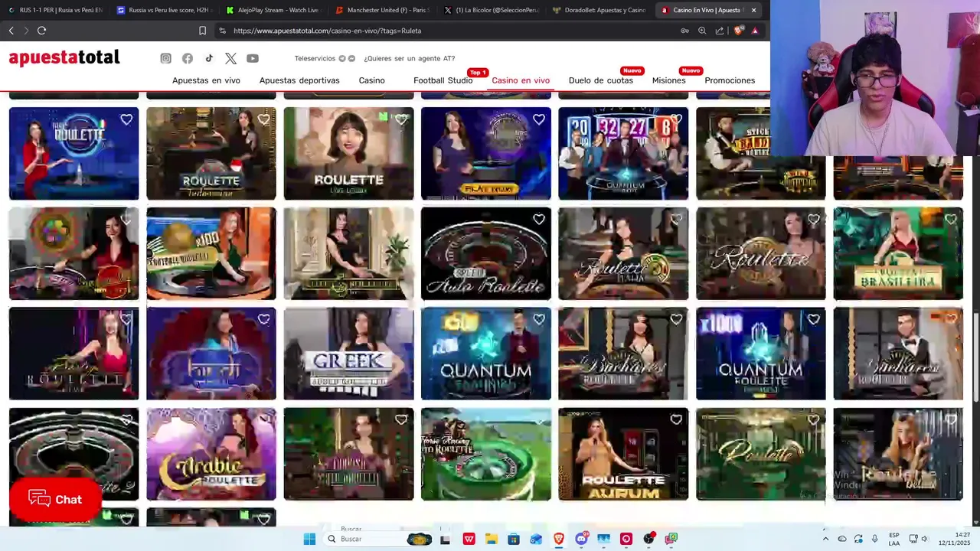Switch to the Manchester United (F) tab
The height and width of the screenshot is (551, 980).
pyautogui.click(x=382, y=10)
